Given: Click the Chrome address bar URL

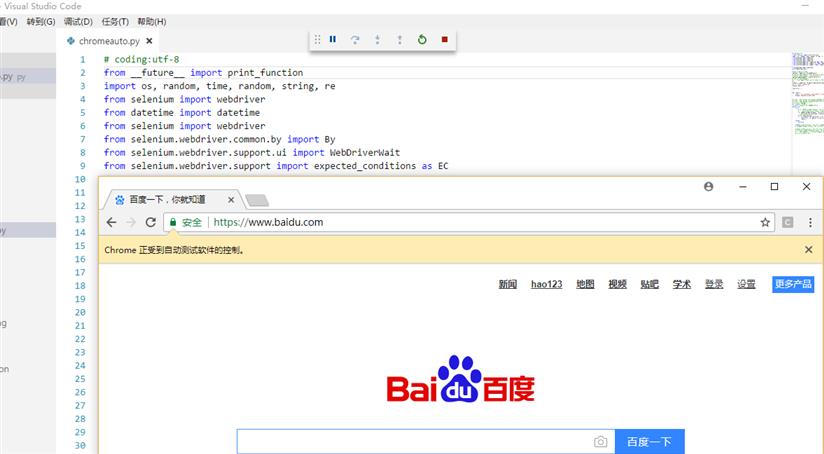Looking at the screenshot, I should coord(269,222).
